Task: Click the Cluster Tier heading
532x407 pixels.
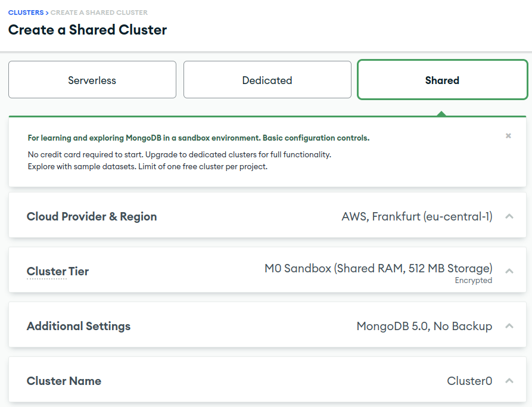Action: point(58,272)
